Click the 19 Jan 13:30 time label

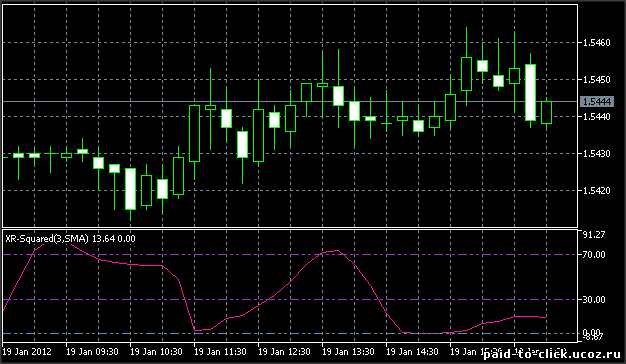tap(348, 352)
